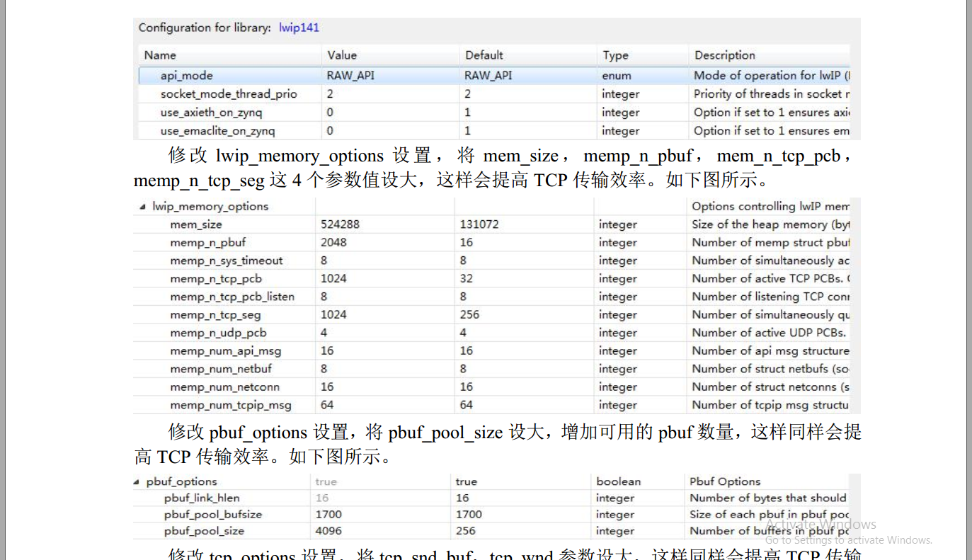Select the api_mode row name
Image resolution: width=972 pixels, height=560 pixels.
186,76
